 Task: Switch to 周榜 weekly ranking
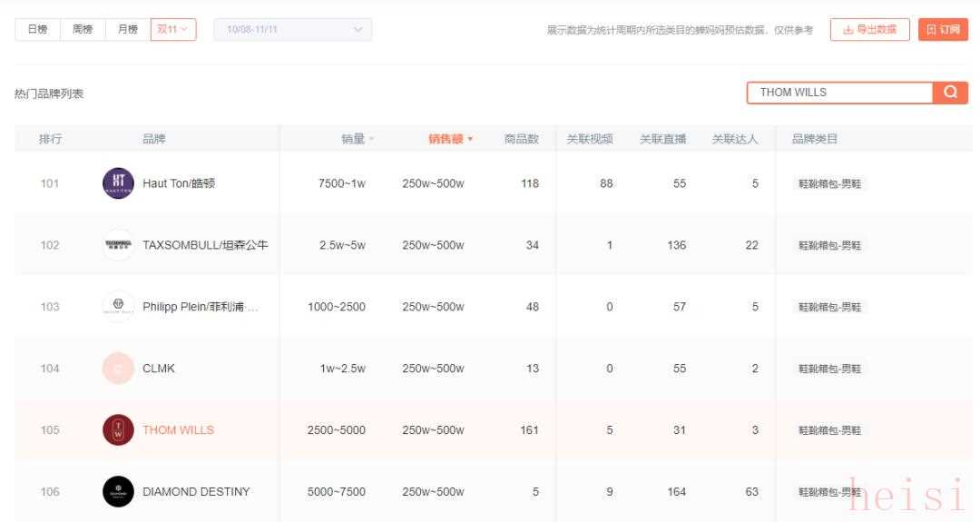click(83, 30)
